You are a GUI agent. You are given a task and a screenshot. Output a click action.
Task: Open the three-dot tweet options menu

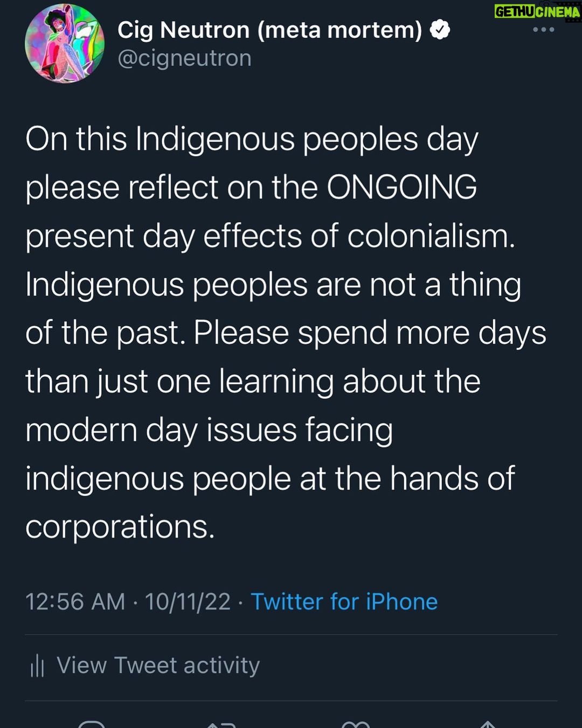tap(543, 30)
